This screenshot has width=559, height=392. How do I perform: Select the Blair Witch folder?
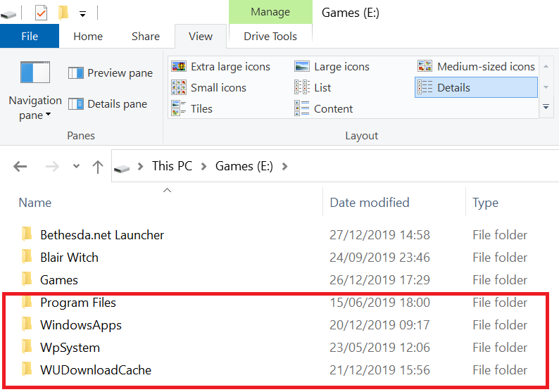click(69, 258)
